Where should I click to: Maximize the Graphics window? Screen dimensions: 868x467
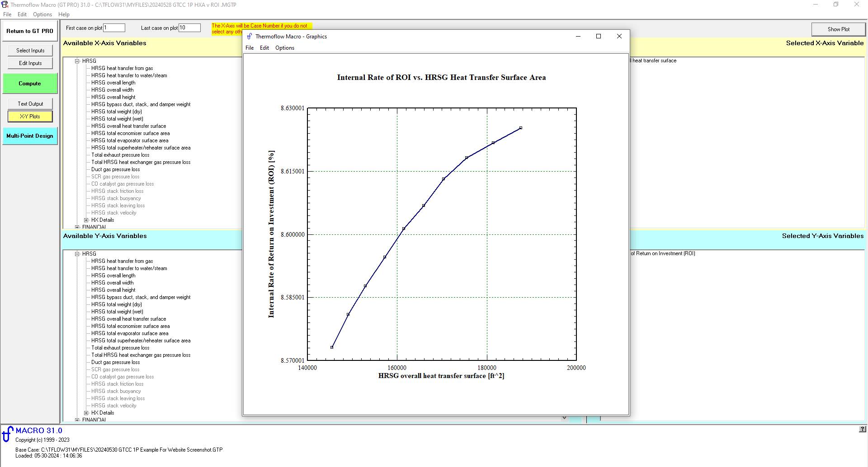click(x=599, y=36)
